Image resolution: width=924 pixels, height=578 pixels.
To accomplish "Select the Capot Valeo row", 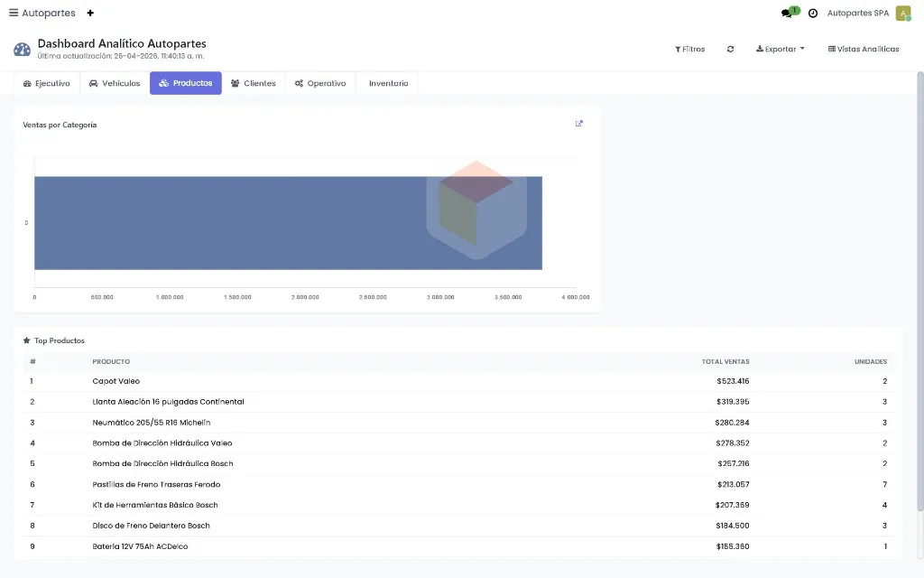I will coord(458,381).
